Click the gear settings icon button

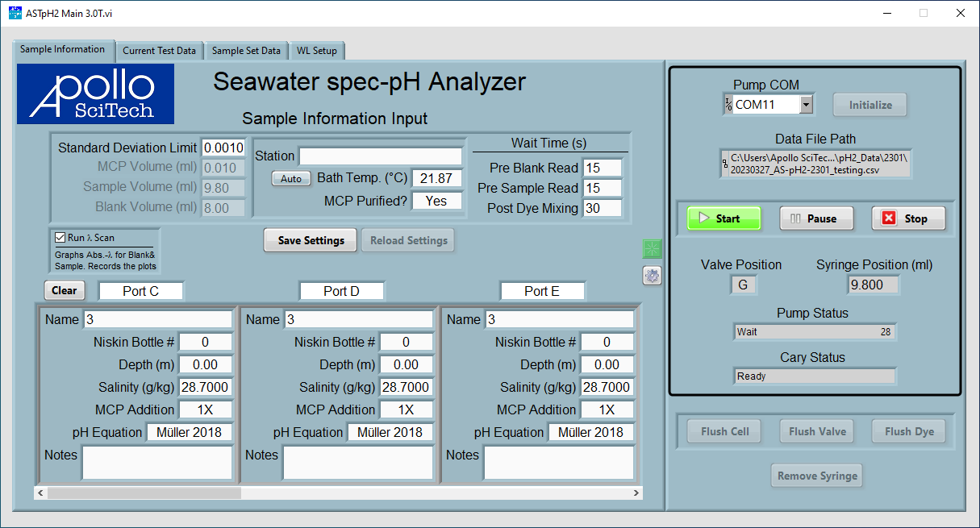pos(652,276)
